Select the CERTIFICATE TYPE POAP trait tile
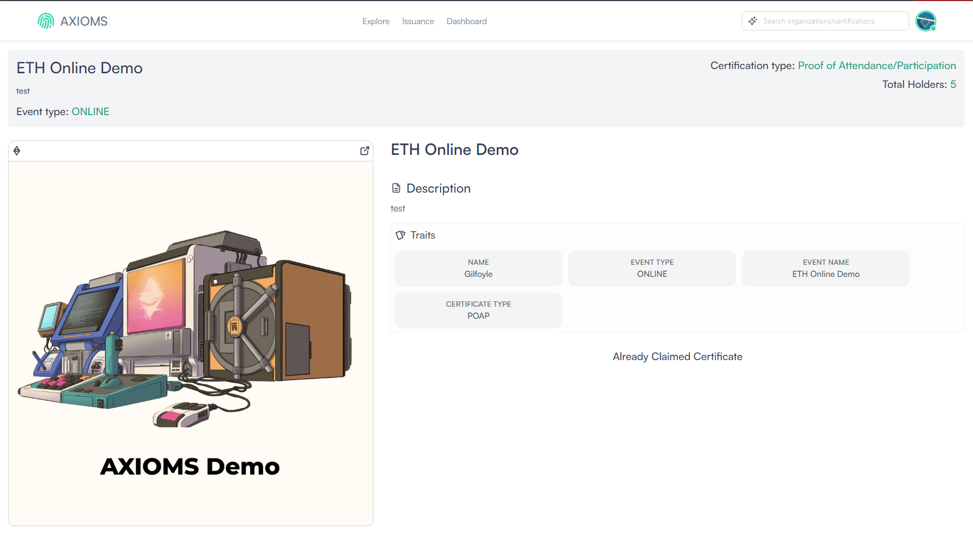This screenshot has height=560, width=973. tap(478, 310)
